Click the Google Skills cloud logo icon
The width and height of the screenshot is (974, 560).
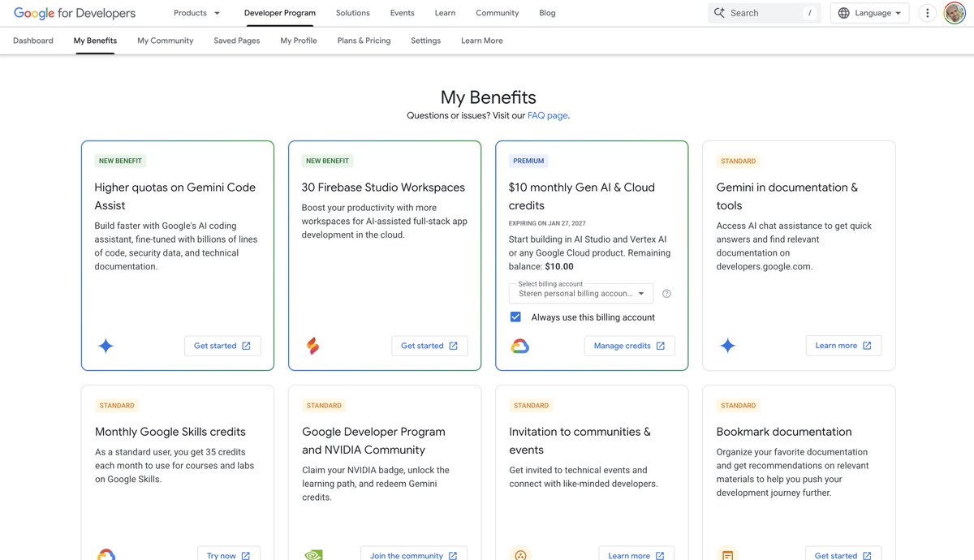coord(106,555)
